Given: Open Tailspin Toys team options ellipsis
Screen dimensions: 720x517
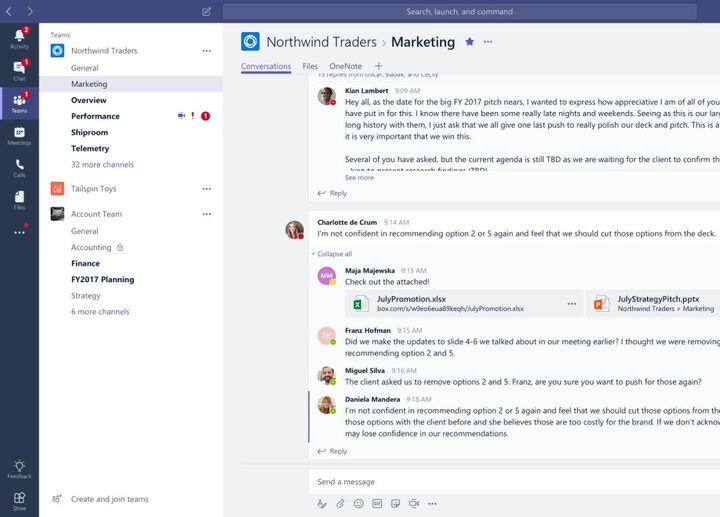Looking at the screenshot, I should pyautogui.click(x=207, y=189).
